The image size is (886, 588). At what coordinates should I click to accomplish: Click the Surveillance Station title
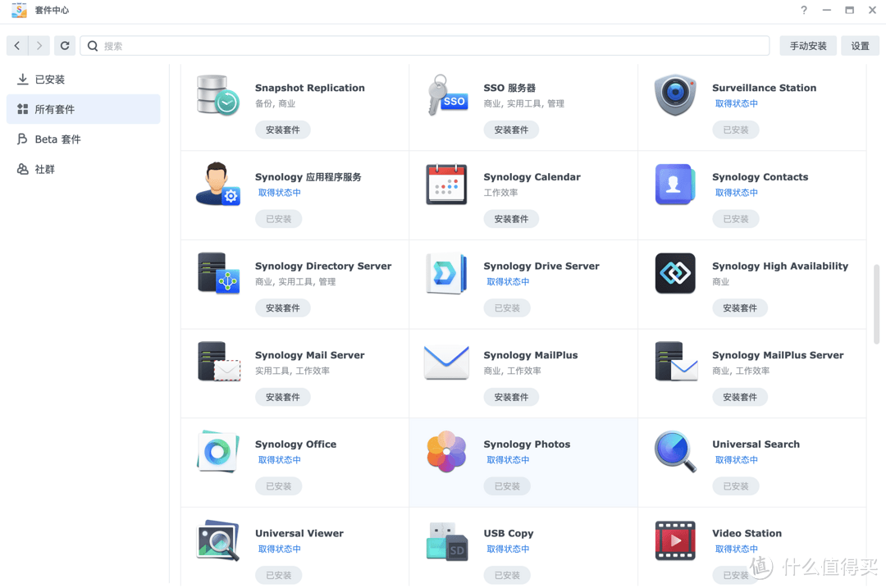pos(764,88)
